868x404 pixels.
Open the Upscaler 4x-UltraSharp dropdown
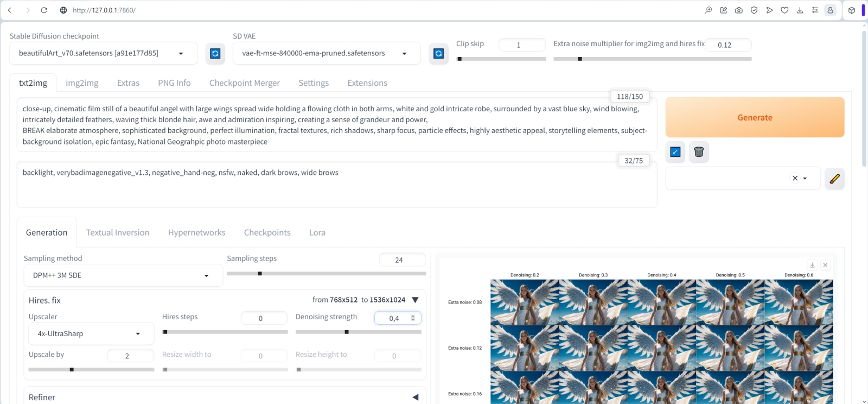tap(91, 333)
